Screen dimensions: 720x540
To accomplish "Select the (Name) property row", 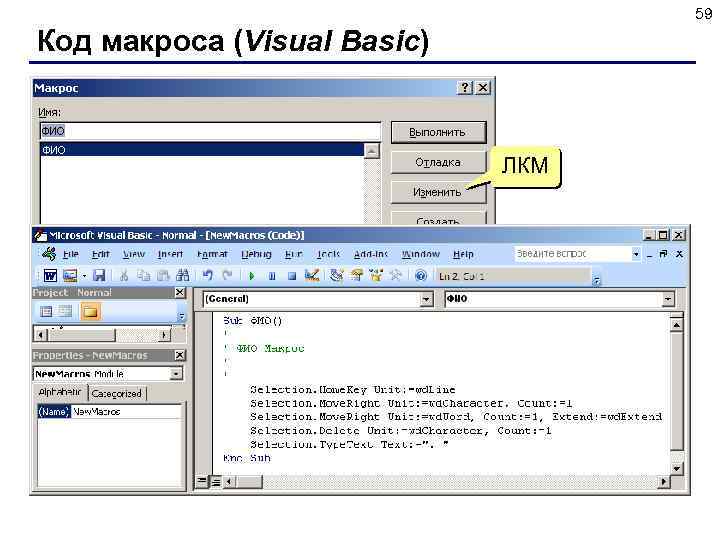I will pos(53,411).
